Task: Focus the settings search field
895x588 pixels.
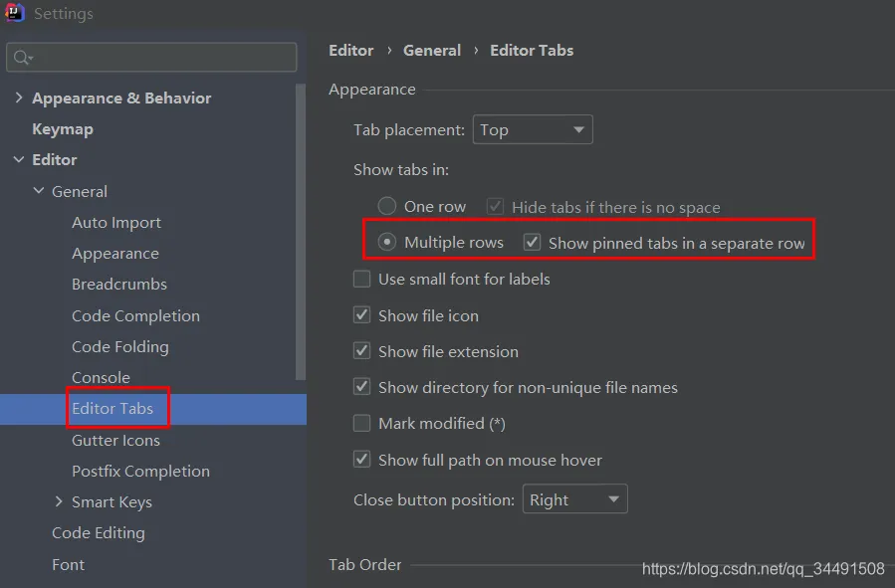Action: pos(151,57)
